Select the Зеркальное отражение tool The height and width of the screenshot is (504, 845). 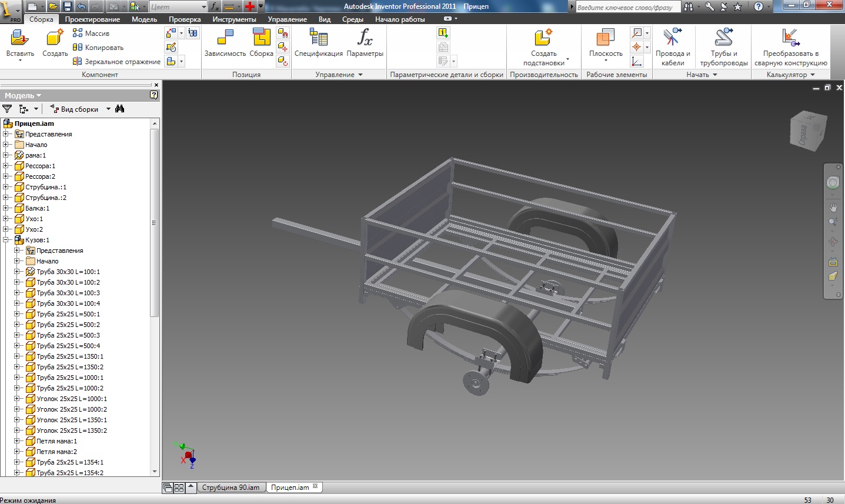(x=116, y=61)
